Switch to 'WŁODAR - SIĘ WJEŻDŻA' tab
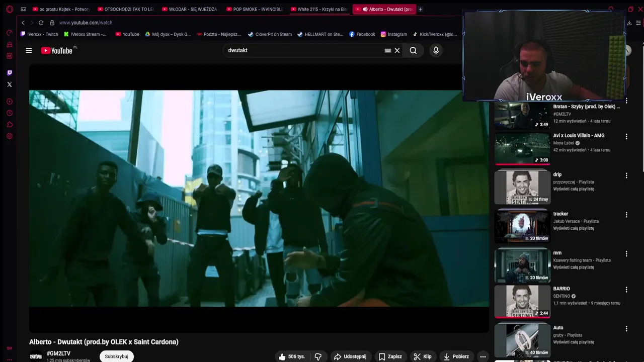Screen dimensions: 644x362 click(x=191, y=9)
